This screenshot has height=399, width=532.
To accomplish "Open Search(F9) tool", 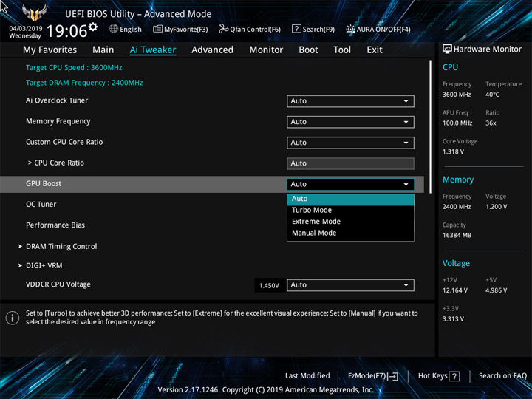I will click(x=313, y=29).
